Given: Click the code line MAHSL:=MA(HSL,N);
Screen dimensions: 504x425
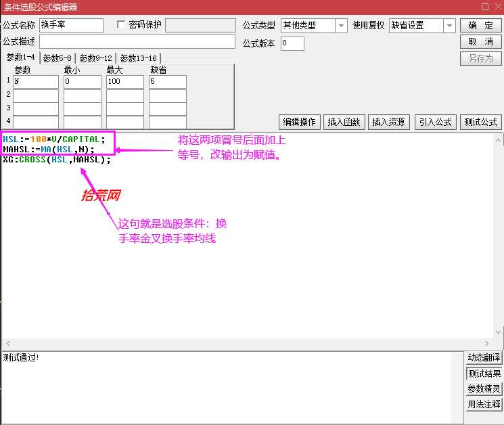Looking at the screenshot, I should pos(49,150).
